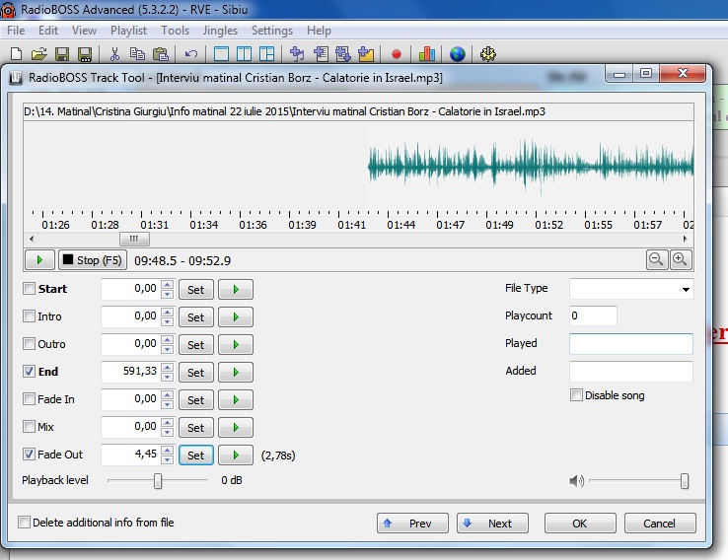Open the Edit menu
The height and width of the screenshot is (560, 728).
point(48,31)
